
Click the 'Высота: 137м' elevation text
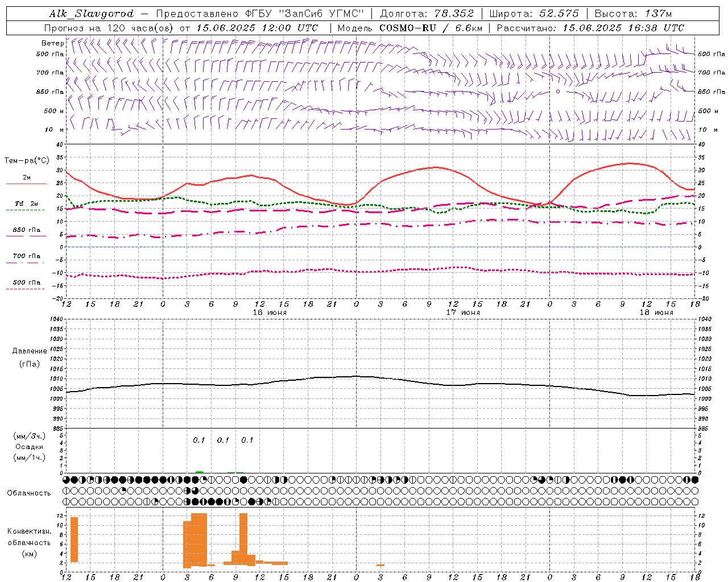(x=633, y=14)
